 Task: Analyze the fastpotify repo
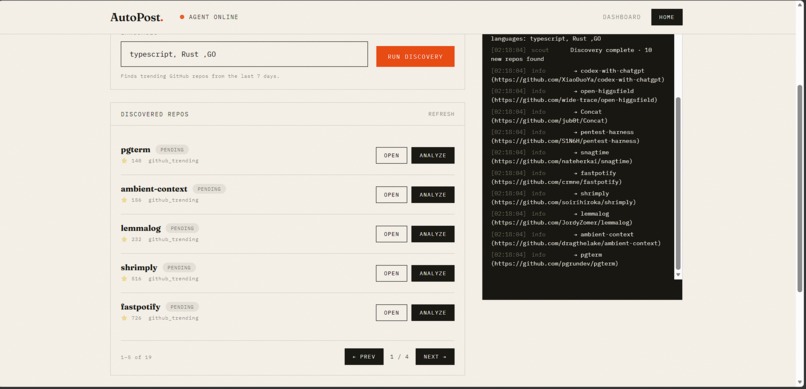click(432, 312)
